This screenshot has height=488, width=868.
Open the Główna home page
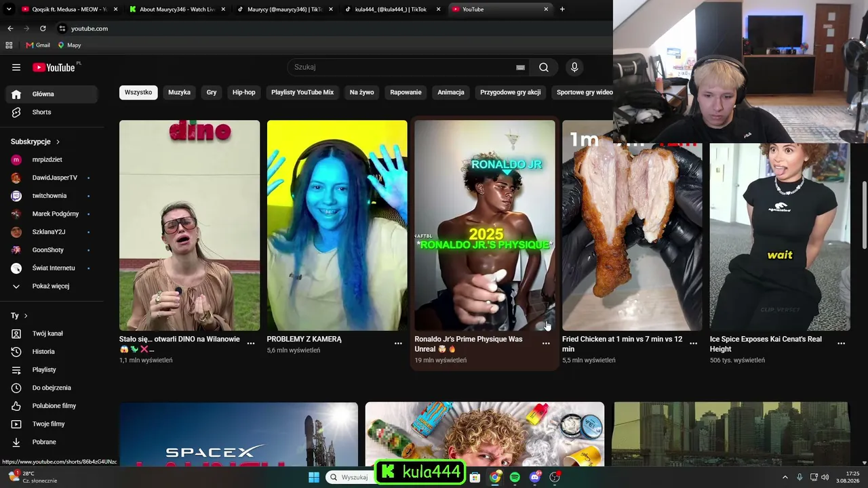[52, 94]
